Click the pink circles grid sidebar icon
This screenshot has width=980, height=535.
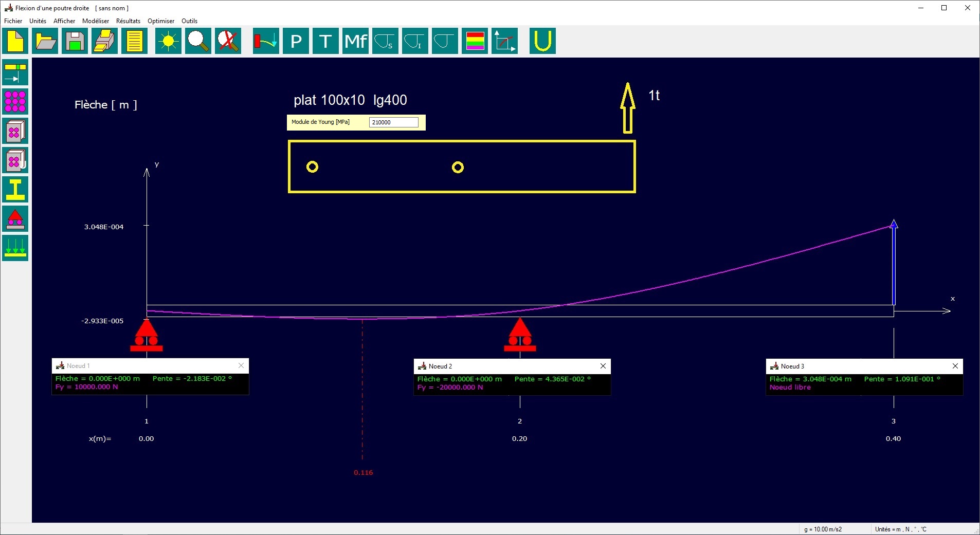click(x=15, y=102)
